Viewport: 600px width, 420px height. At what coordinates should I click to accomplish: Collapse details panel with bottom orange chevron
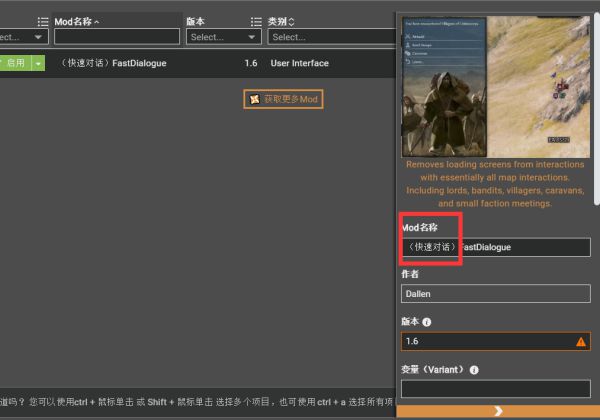pos(497,410)
